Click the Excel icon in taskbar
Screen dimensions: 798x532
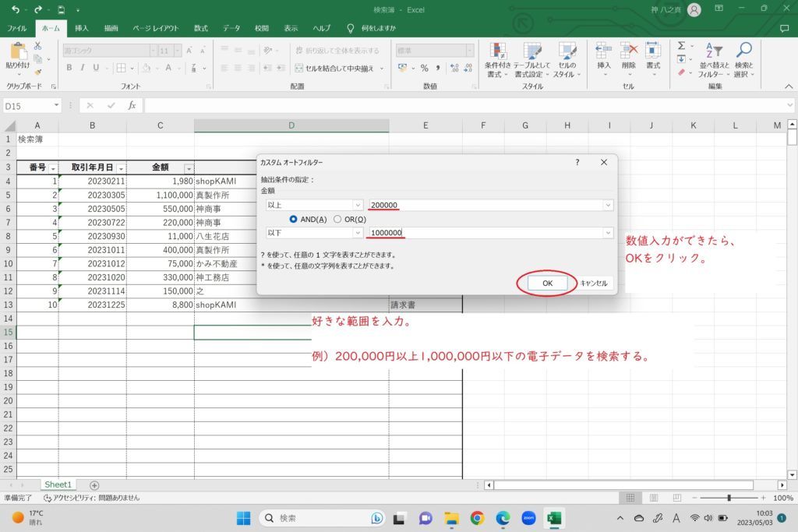tap(555, 518)
